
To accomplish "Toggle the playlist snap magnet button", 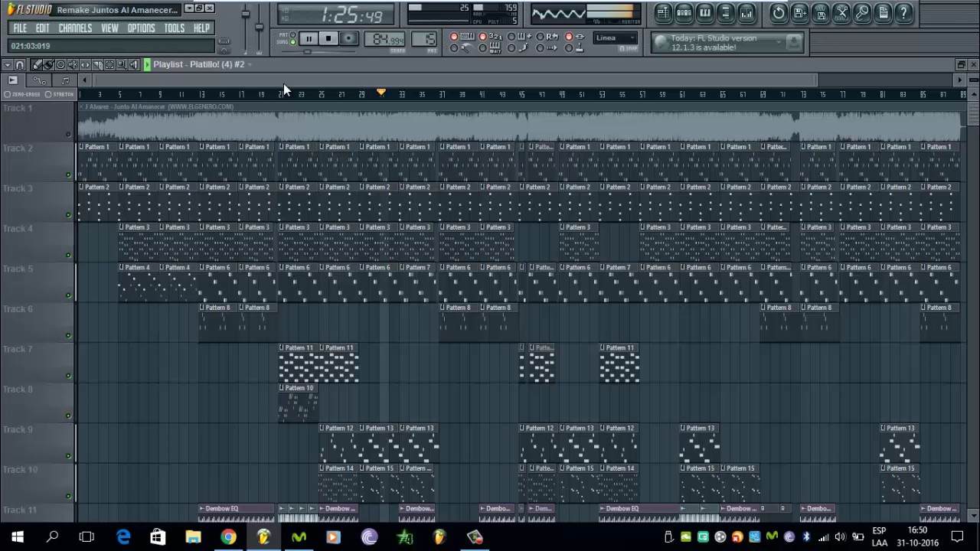I will pyautogui.click(x=21, y=65).
